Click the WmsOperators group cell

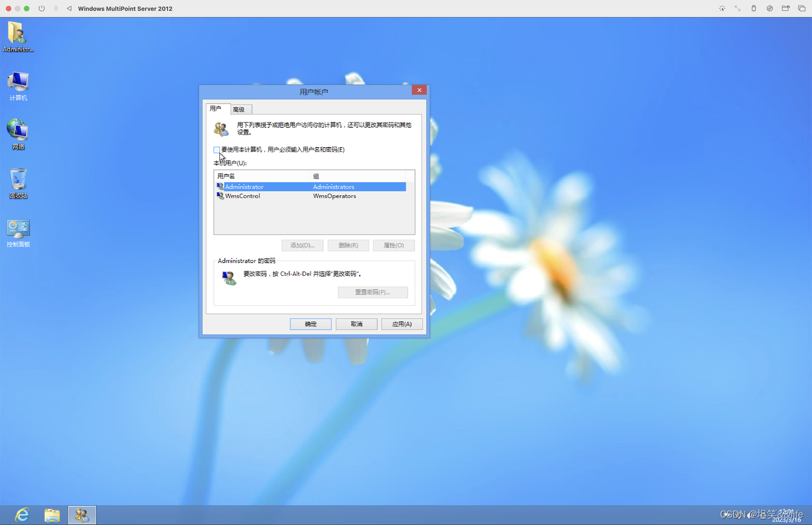[x=334, y=196]
